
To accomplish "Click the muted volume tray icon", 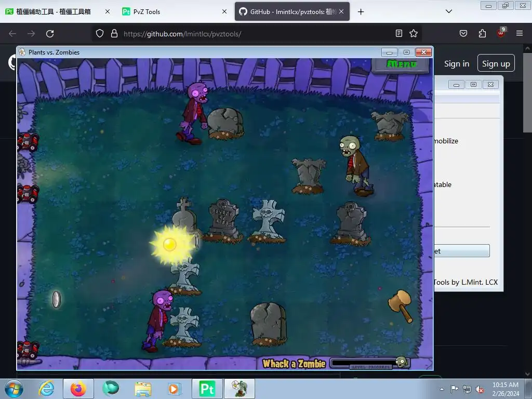I will 480,389.
